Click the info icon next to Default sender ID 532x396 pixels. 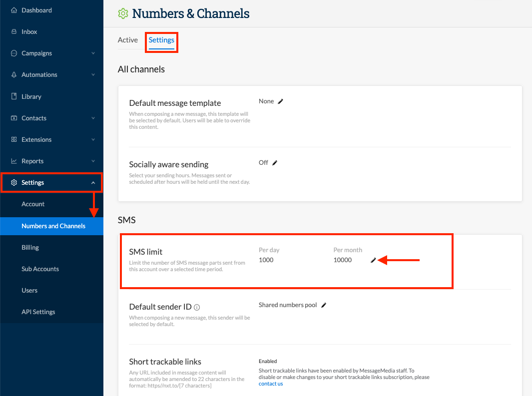click(x=197, y=307)
